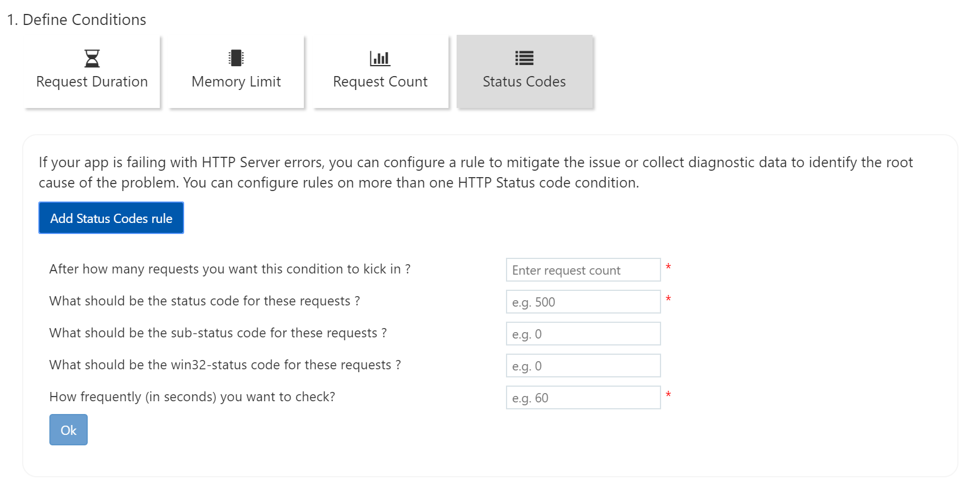Click the memory chip icon
This screenshot has width=980, height=486.
[x=236, y=58]
